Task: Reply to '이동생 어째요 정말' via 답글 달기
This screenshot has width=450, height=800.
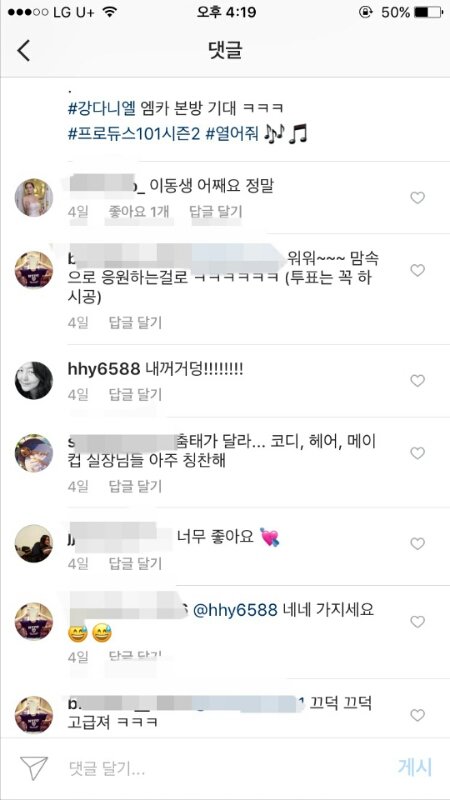Action: tap(216, 212)
